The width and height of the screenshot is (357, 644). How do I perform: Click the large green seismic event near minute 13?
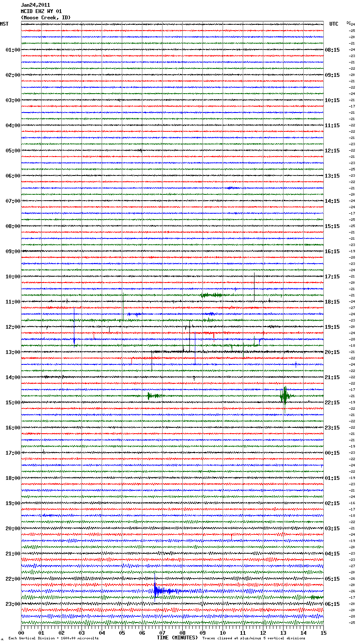click(285, 395)
